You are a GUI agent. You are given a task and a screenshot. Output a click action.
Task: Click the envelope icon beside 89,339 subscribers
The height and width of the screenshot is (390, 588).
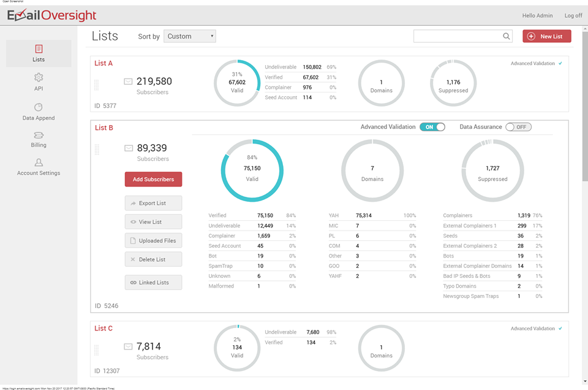pyautogui.click(x=129, y=148)
